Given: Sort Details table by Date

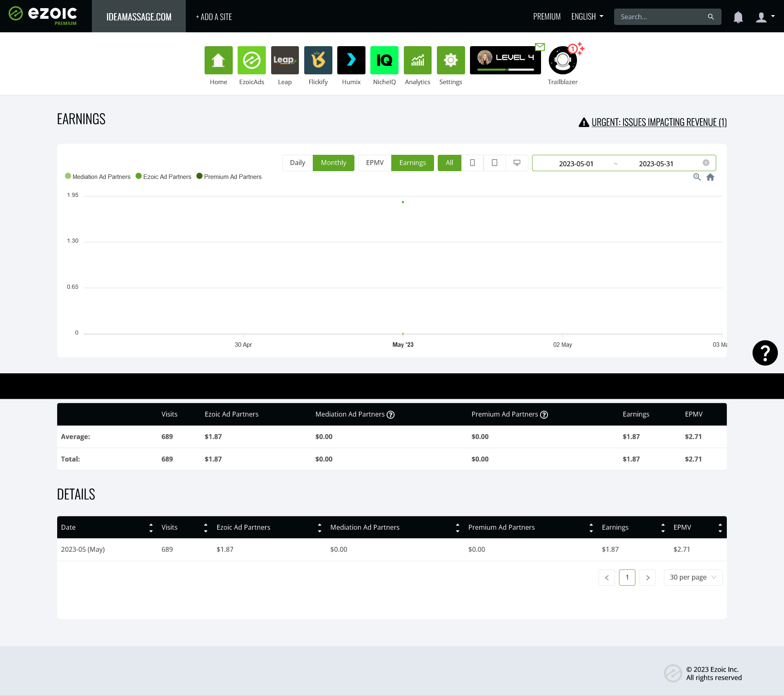Looking at the screenshot, I should [x=151, y=528].
